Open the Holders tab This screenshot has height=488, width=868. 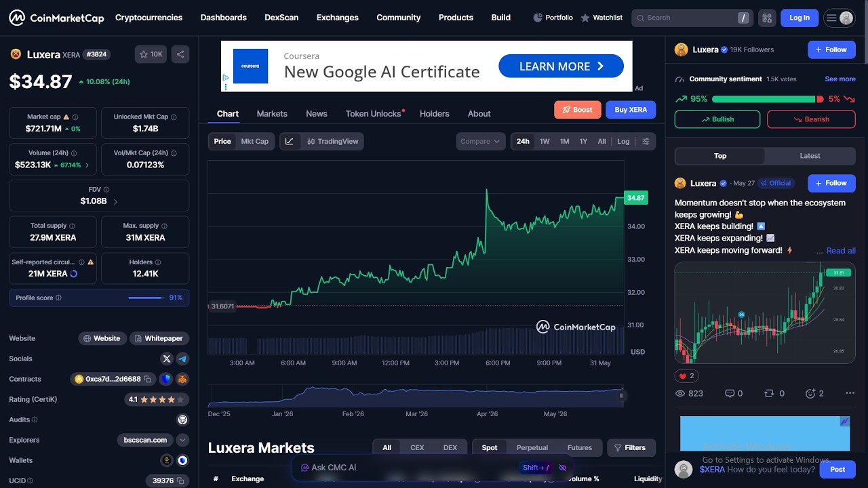[435, 114]
